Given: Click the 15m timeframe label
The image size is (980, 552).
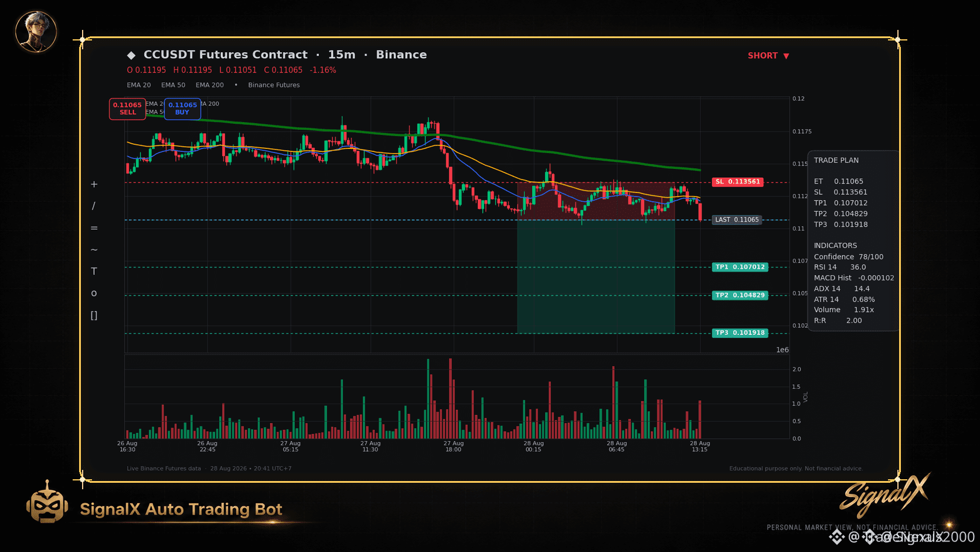Looking at the screenshot, I should click(x=342, y=55).
